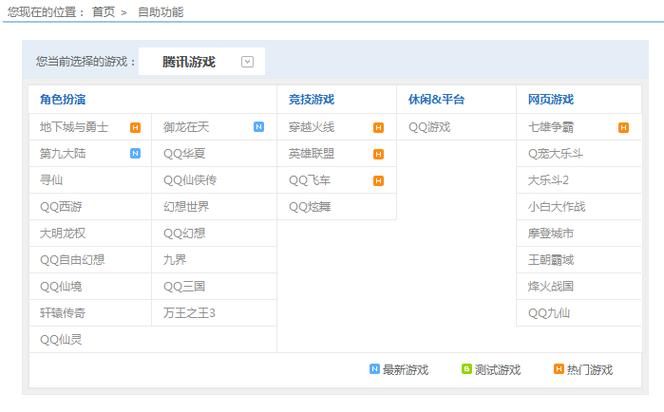Image resolution: width=664 pixels, height=412 pixels.
Task: Click the legend text 热门游戏
Action: point(590,370)
